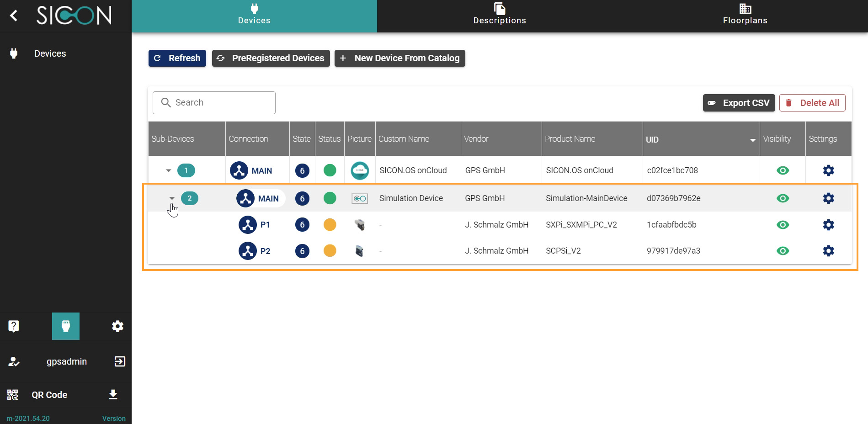Expand sub-devices of SICON.OS onCloud
Screen dimensions: 868x424
click(168, 170)
